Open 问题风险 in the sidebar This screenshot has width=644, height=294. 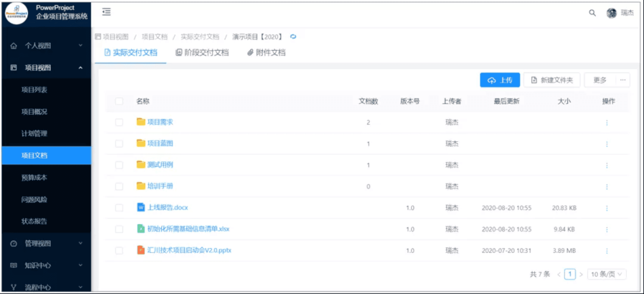[x=34, y=199]
